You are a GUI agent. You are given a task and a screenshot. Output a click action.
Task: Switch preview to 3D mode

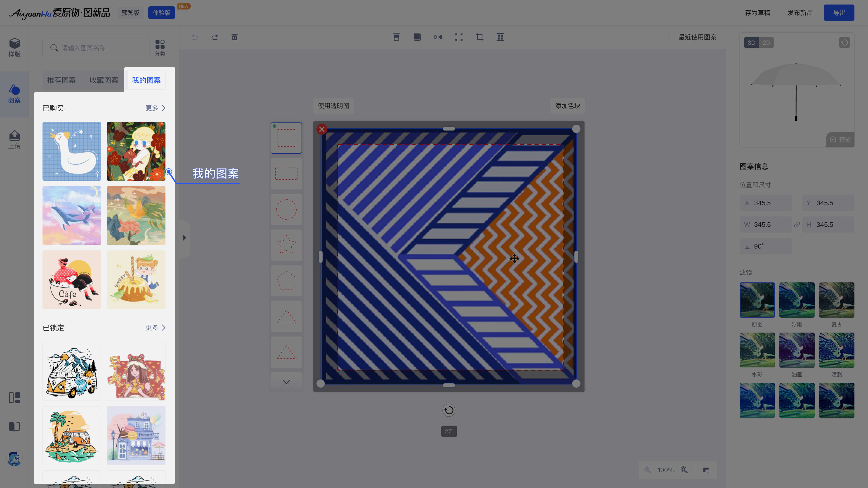tap(751, 43)
